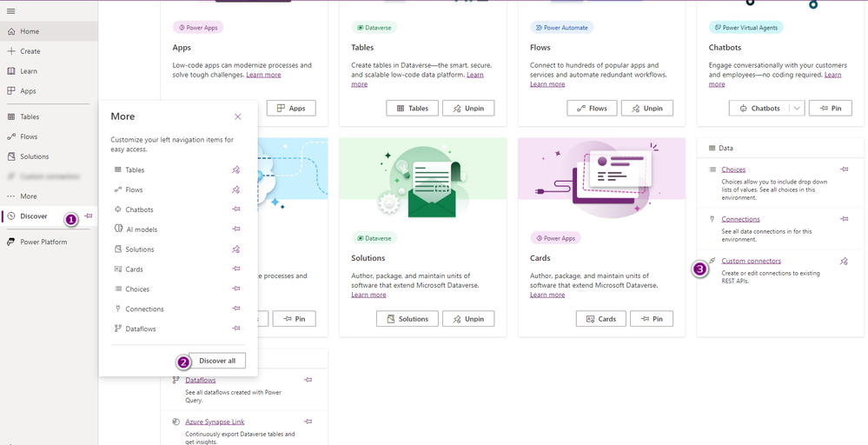Click the Chatbots card button

[759, 108]
